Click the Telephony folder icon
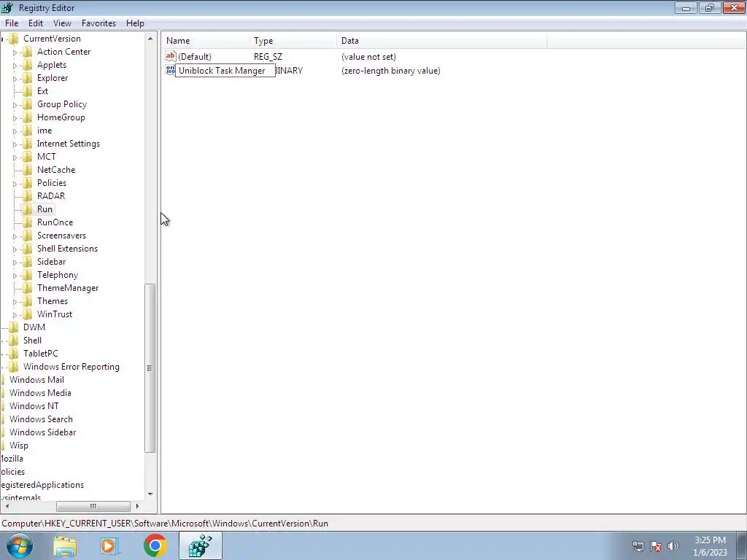This screenshot has width=747, height=560. click(x=28, y=275)
